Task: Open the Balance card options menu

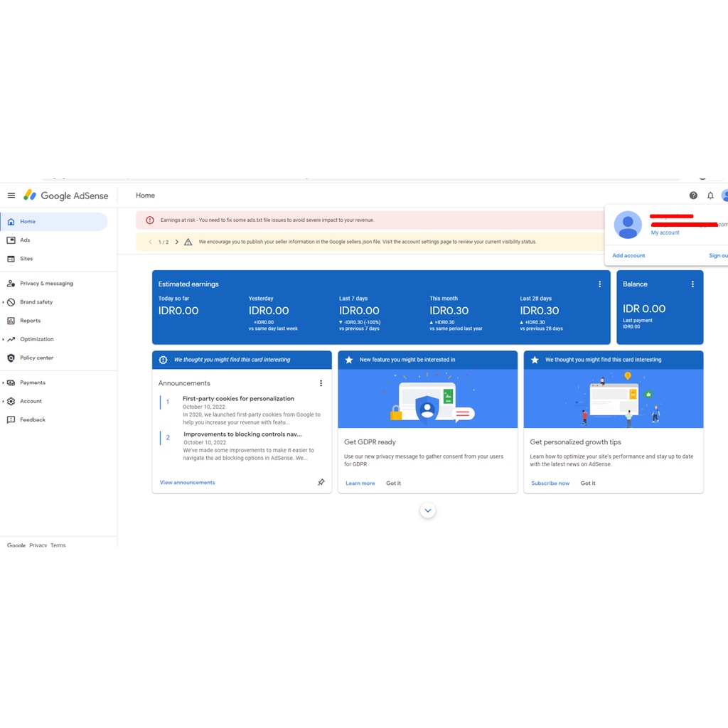Action: click(x=692, y=284)
